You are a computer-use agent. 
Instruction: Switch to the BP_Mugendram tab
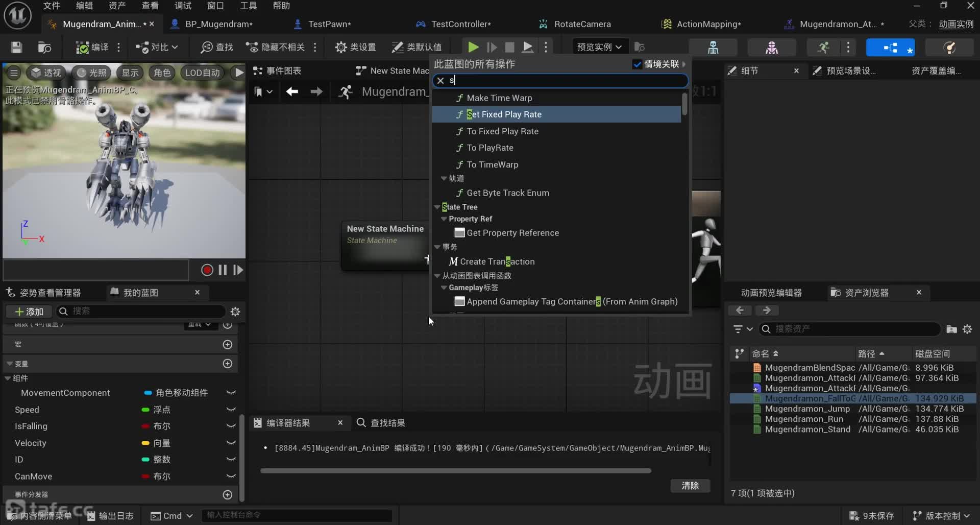click(x=218, y=24)
